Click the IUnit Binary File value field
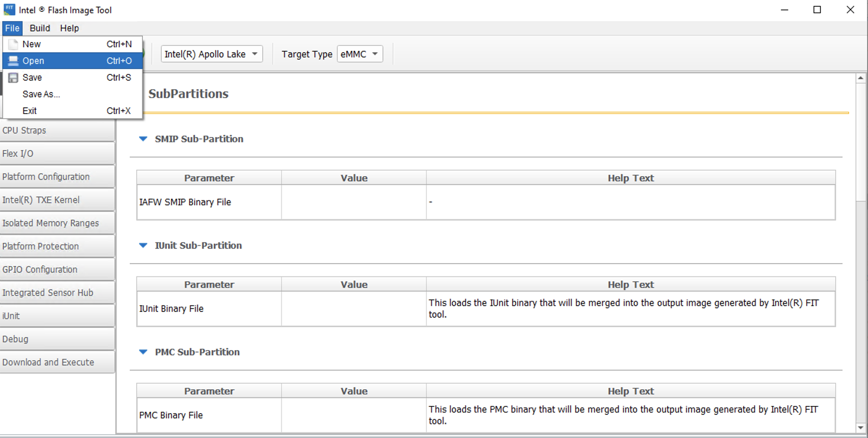The width and height of the screenshot is (868, 438). pos(354,309)
